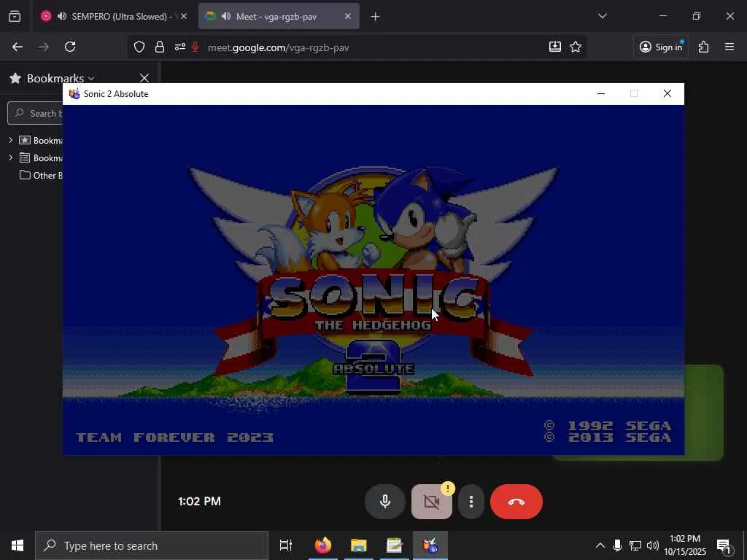Open the Windows Start menu
The image size is (747, 560).
(x=18, y=545)
